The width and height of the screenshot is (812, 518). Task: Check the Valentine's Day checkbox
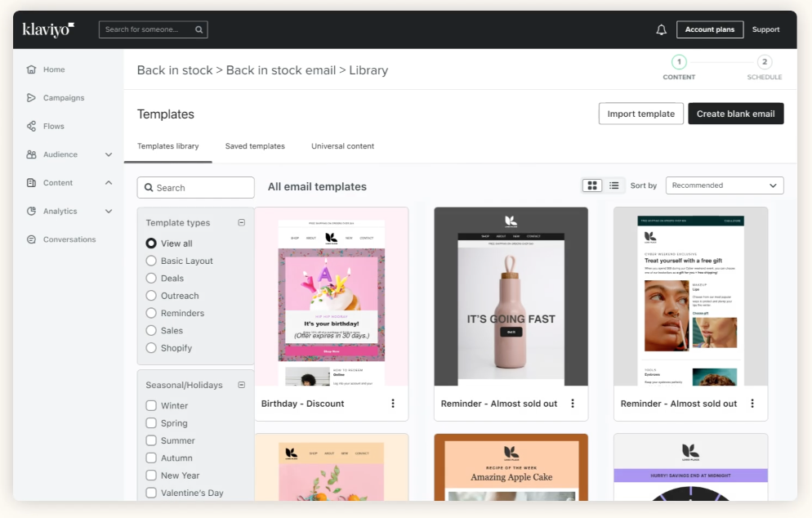151,493
